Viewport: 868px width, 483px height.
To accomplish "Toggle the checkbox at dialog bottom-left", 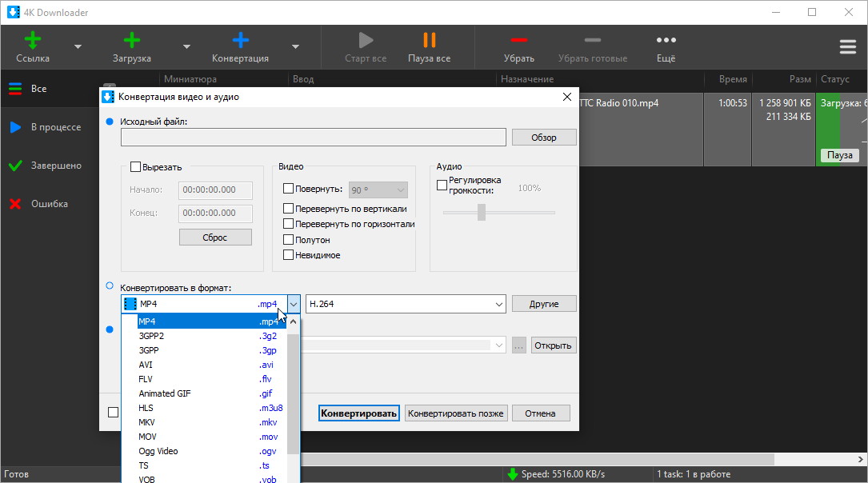I will pyautogui.click(x=113, y=412).
